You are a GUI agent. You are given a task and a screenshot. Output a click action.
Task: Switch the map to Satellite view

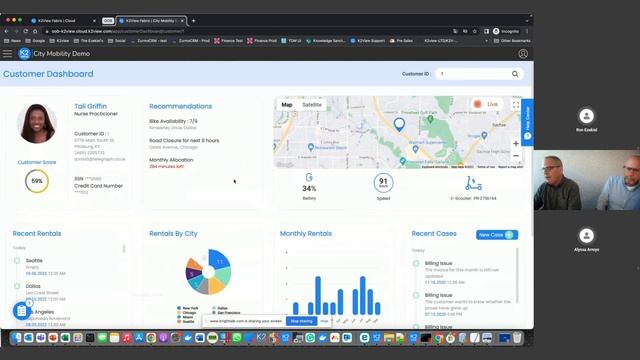coord(312,105)
